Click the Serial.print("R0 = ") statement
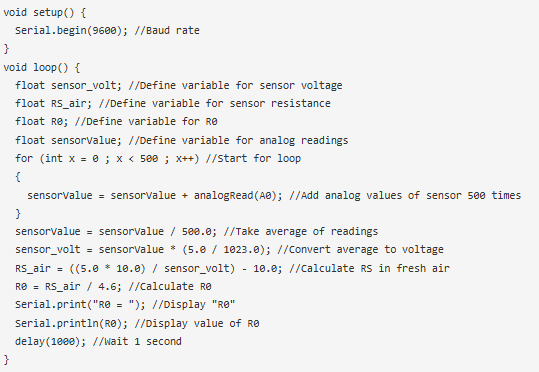This screenshot has width=539, height=372. coord(80,305)
